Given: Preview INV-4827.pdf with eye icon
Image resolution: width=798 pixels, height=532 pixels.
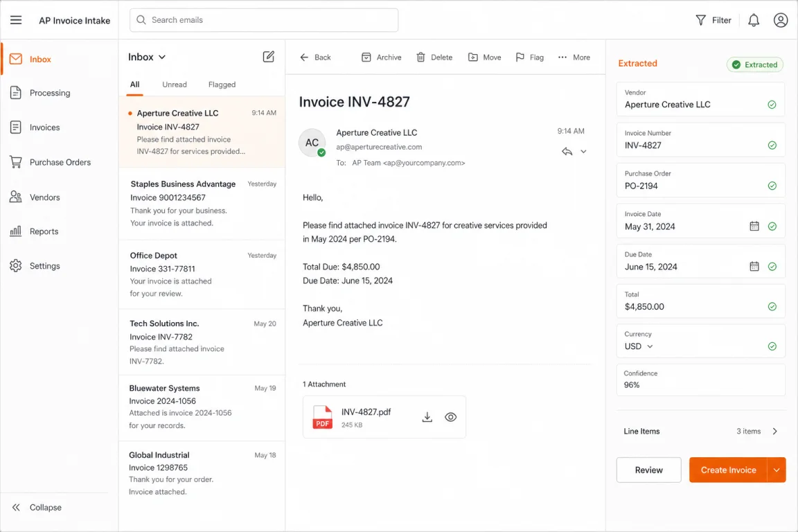Looking at the screenshot, I should pos(450,417).
